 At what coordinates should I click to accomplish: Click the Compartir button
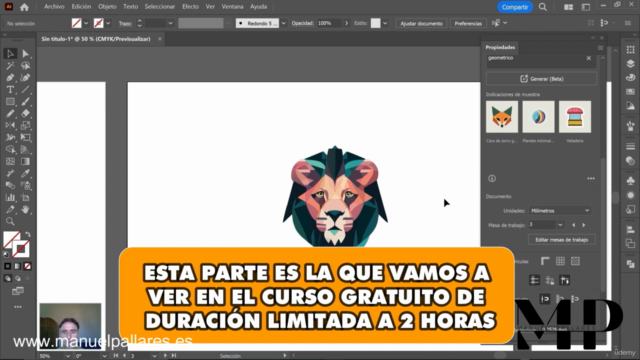[515, 7]
